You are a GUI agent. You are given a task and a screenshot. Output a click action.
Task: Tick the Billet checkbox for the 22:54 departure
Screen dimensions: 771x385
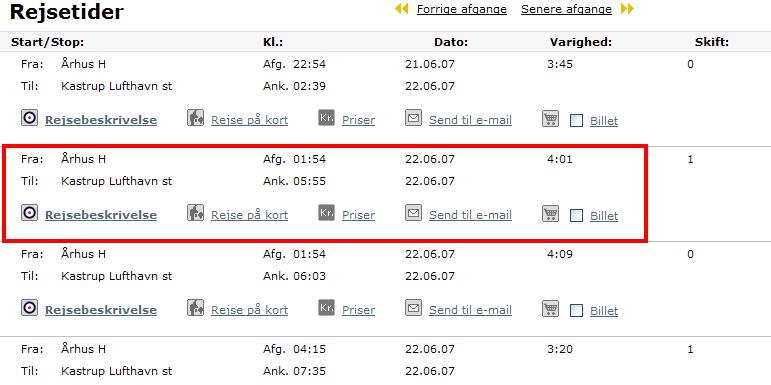pos(577,121)
